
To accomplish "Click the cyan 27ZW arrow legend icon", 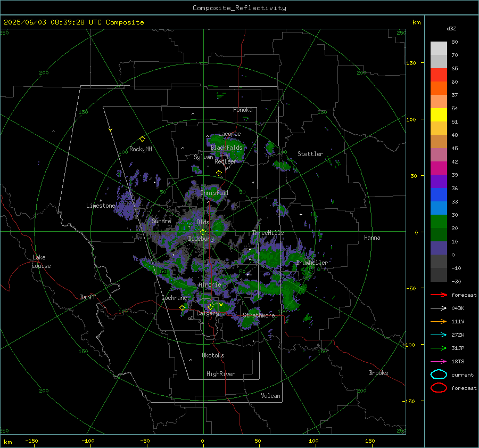I will (439, 335).
